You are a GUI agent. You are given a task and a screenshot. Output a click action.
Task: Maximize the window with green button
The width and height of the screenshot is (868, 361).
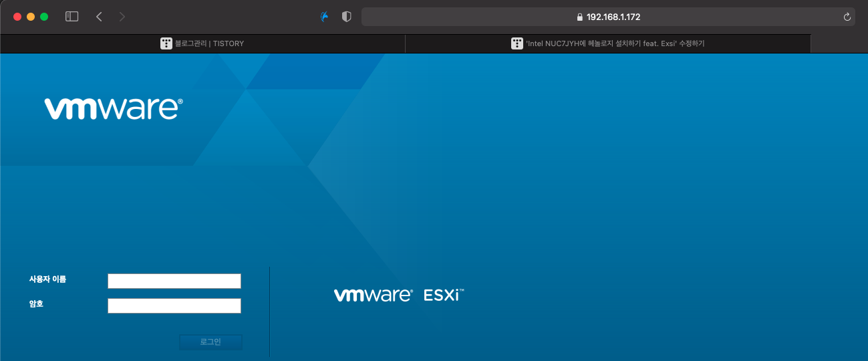44,17
